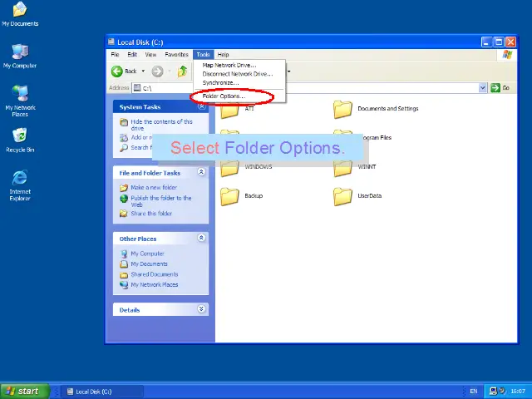Click Share this folder link
Viewport: 532px width, 399px height.
[x=151, y=214]
